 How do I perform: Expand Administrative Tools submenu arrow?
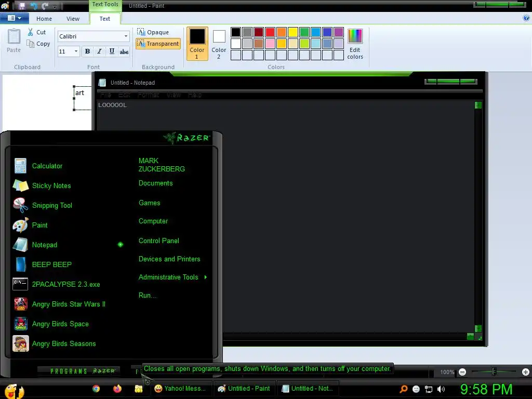[205, 277]
